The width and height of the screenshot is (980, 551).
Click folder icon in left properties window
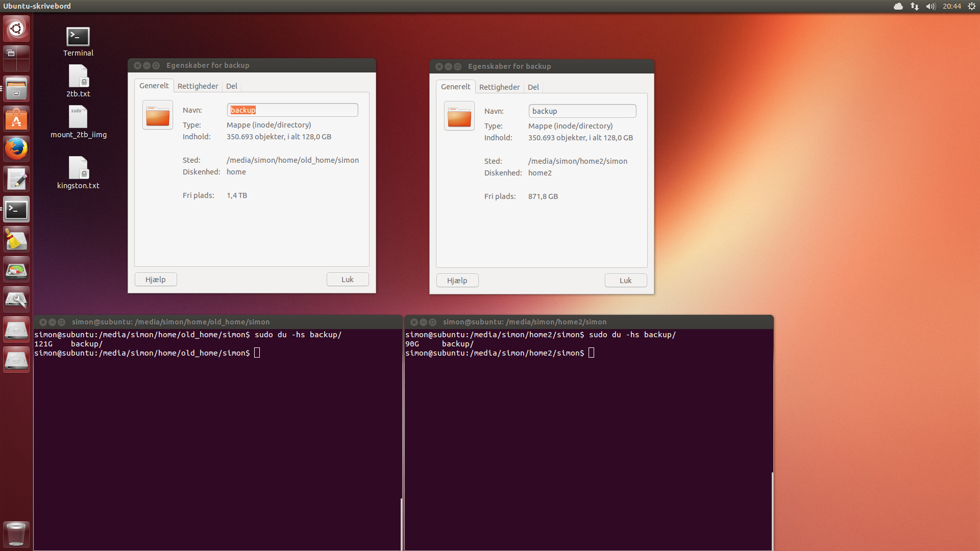[158, 115]
